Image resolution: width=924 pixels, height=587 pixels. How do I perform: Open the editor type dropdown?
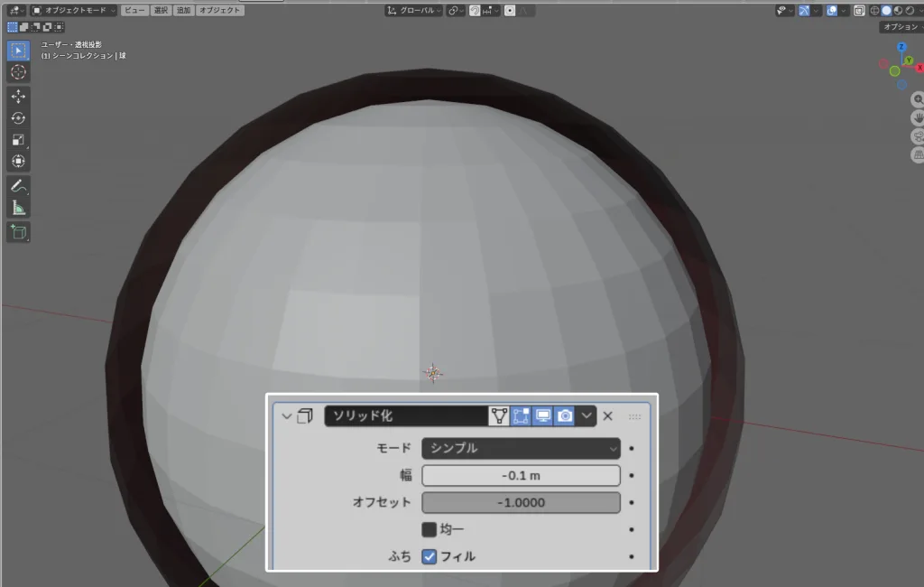pyautogui.click(x=14, y=11)
